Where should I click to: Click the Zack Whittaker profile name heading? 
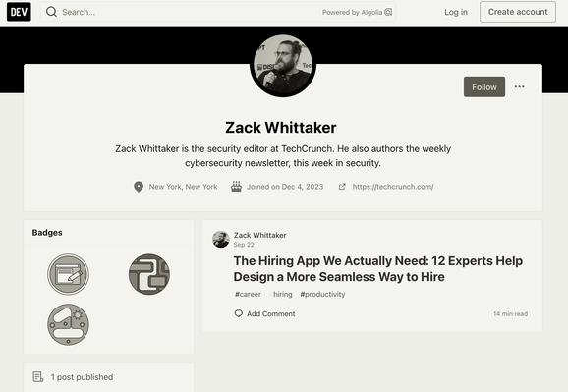[x=281, y=128]
